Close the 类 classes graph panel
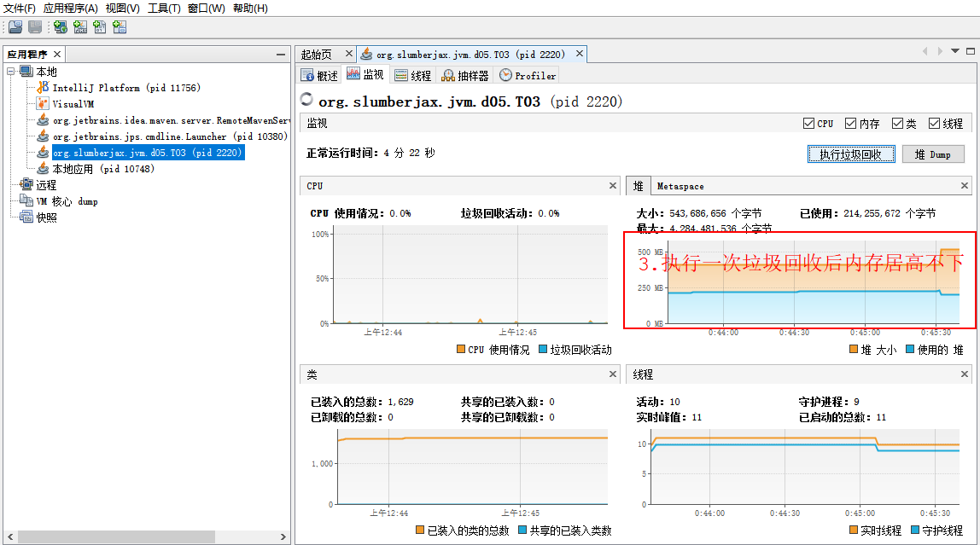980x545 pixels. point(613,374)
